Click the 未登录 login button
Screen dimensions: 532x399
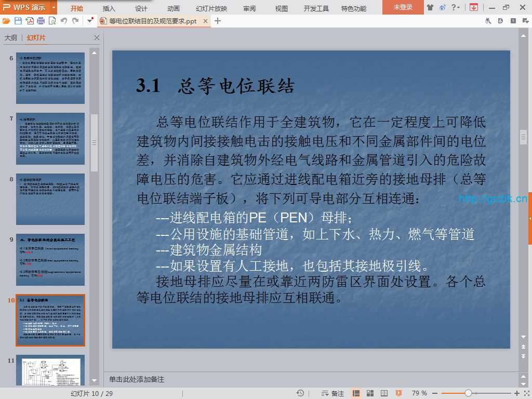click(x=403, y=7)
